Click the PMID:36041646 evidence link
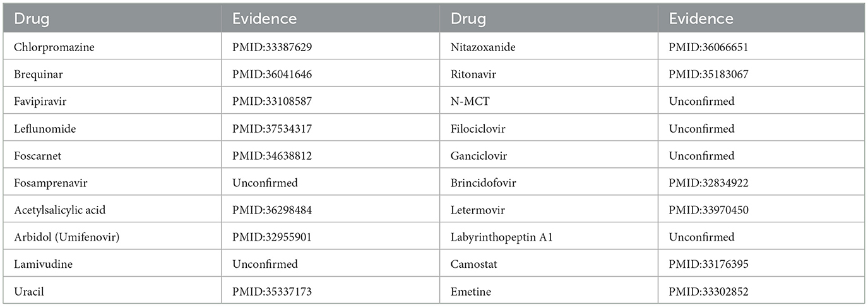This screenshot has width=868, height=307. 272,75
